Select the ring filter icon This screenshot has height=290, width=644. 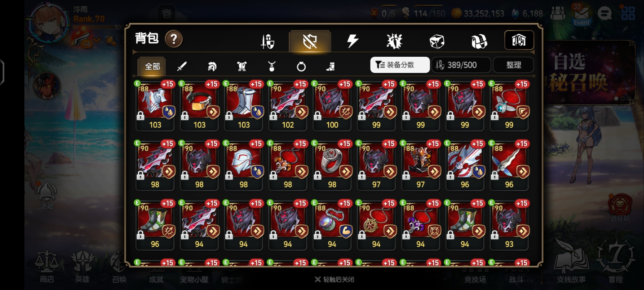[301, 66]
